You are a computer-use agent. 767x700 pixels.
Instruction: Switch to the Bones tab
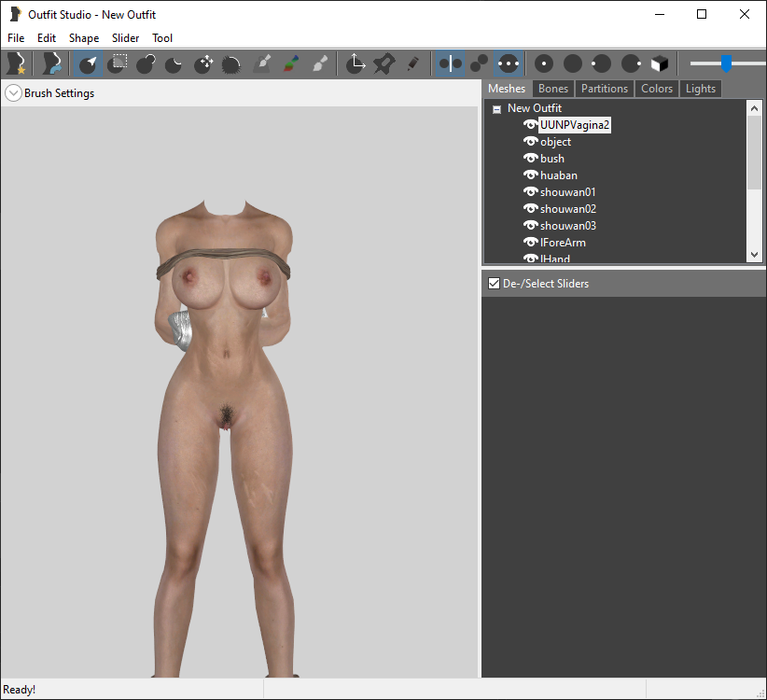click(553, 89)
